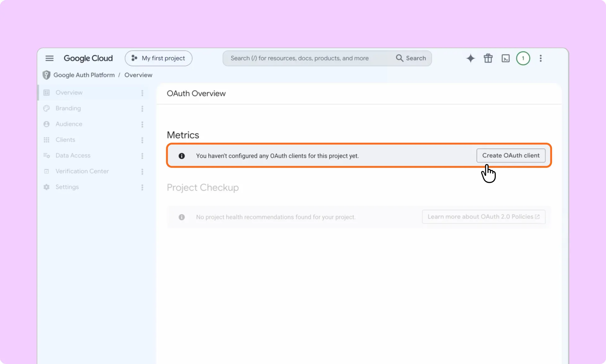Click Create OAuth client button
Screen dimensions: 606x364
click(511, 155)
